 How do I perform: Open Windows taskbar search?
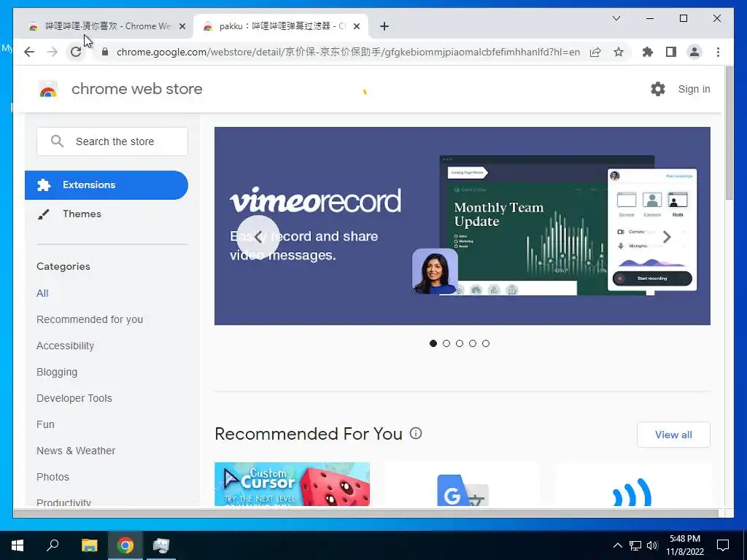click(x=53, y=545)
